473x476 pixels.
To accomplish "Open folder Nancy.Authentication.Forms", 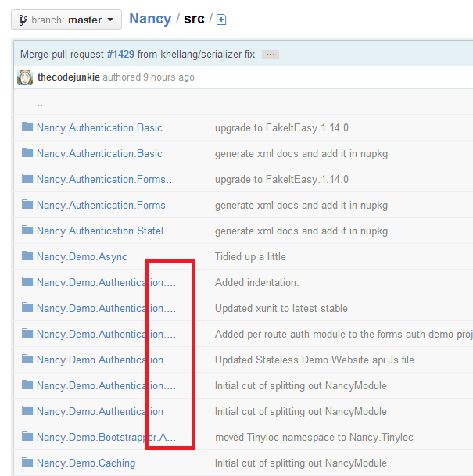I will pyautogui.click(x=101, y=206).
